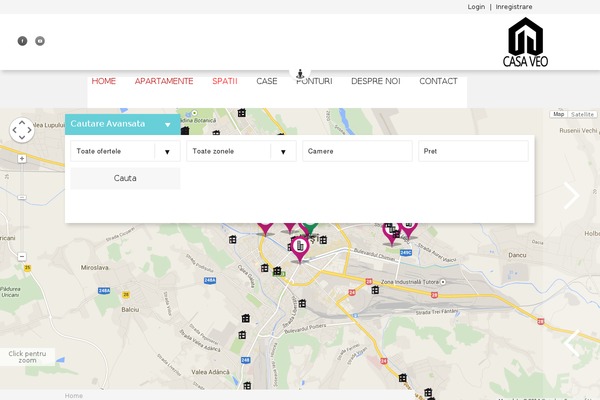Open the DESPRE NOI page

point(376,81)
